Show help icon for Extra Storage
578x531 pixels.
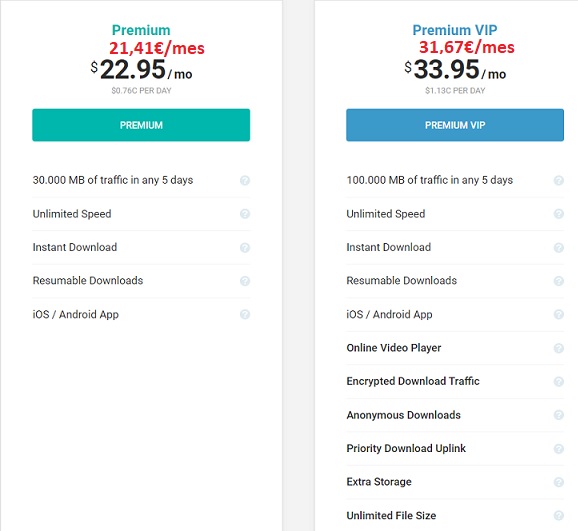pos(559,482)
